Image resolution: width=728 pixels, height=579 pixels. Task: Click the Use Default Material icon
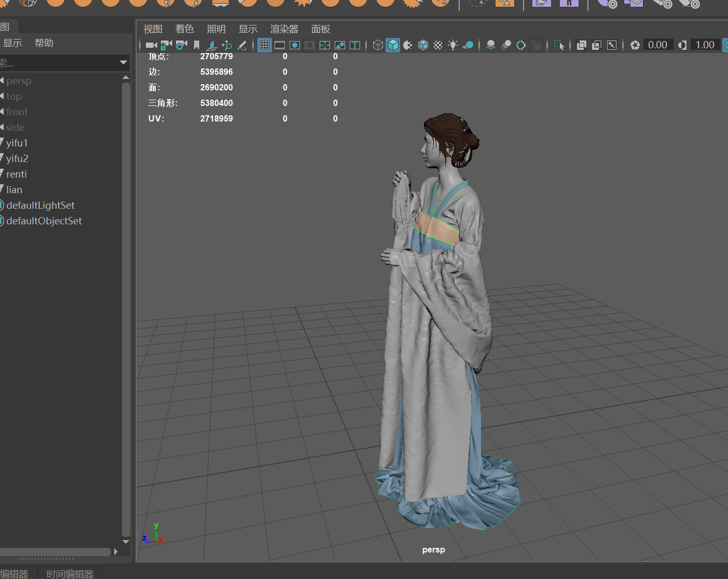tap(408, 45)
